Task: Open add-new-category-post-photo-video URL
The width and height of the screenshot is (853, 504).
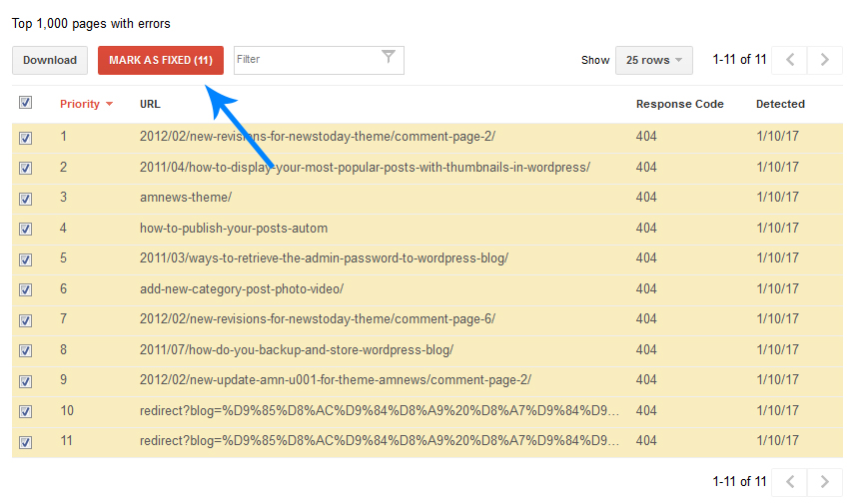Action: pos(242,288)
